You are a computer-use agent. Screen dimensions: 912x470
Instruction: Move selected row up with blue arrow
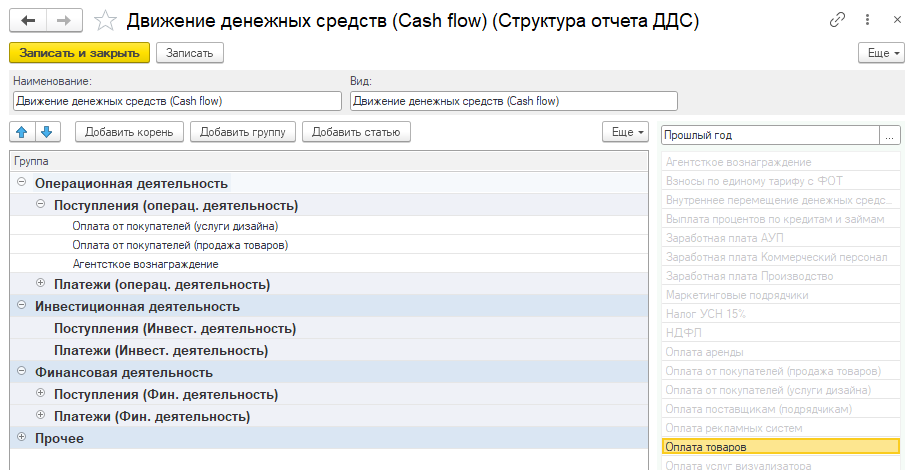(23, 132)
